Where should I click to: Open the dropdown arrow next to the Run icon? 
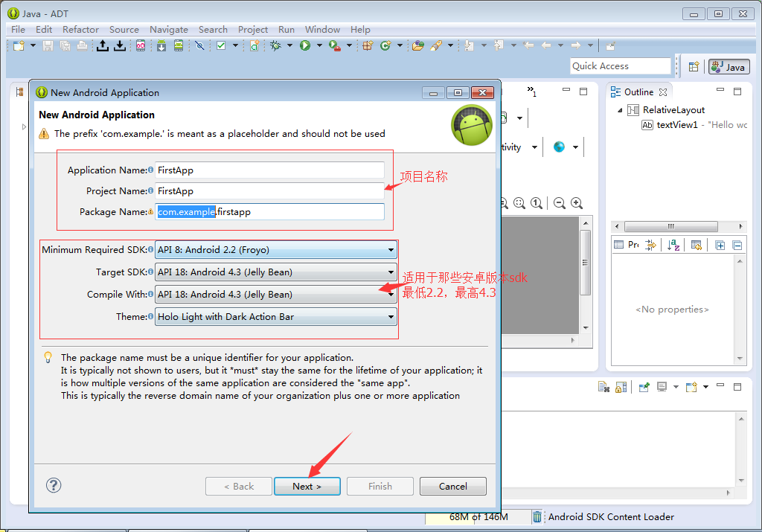point(319,45)
